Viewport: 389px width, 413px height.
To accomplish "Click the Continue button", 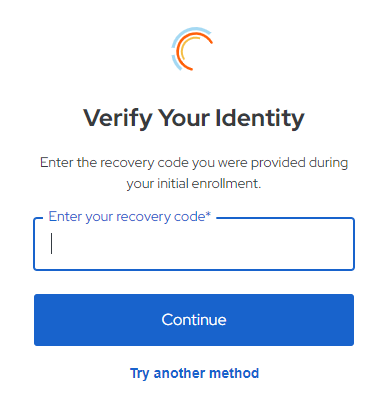I will tap(194, 320).
